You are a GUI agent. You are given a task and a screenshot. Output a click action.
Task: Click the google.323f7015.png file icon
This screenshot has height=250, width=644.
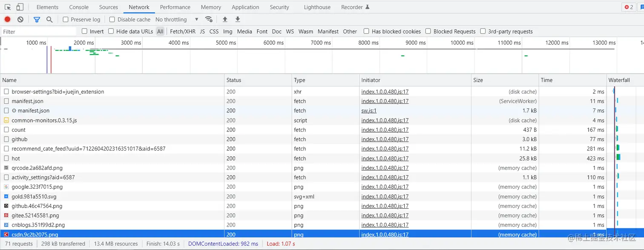6,187
